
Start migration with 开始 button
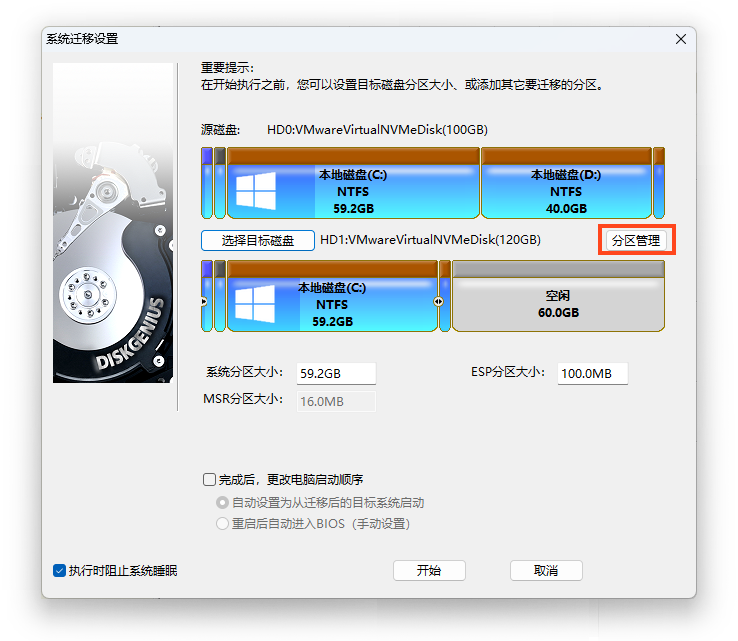click(x=429, y=570)
